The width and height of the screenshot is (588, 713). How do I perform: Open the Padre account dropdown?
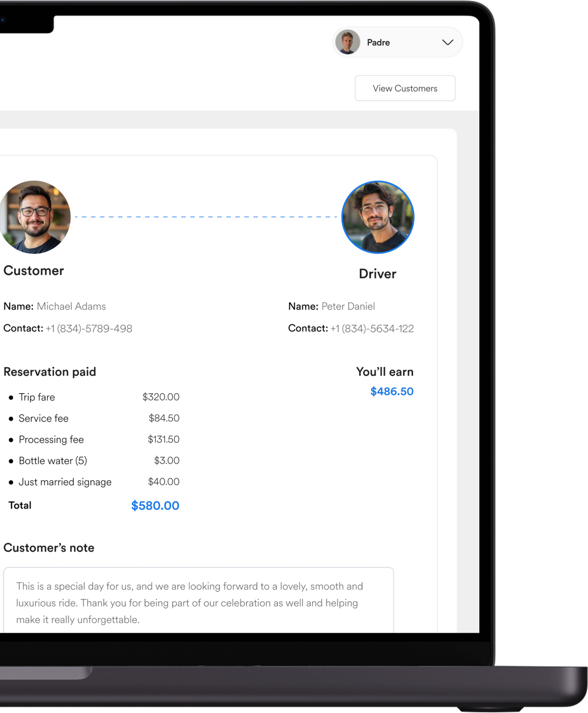tap(398, 42)
